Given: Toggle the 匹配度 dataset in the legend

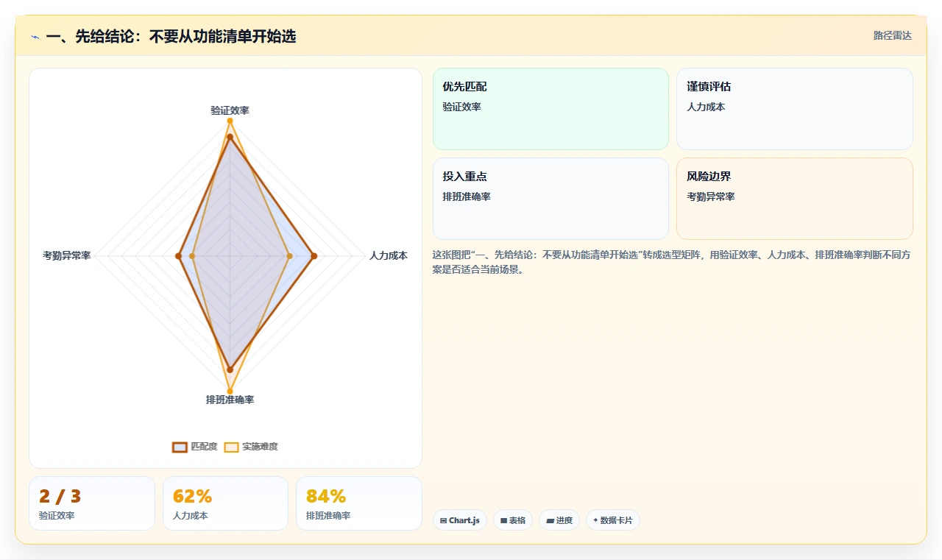Looking at the screenshot, I should tap(195, 447).
